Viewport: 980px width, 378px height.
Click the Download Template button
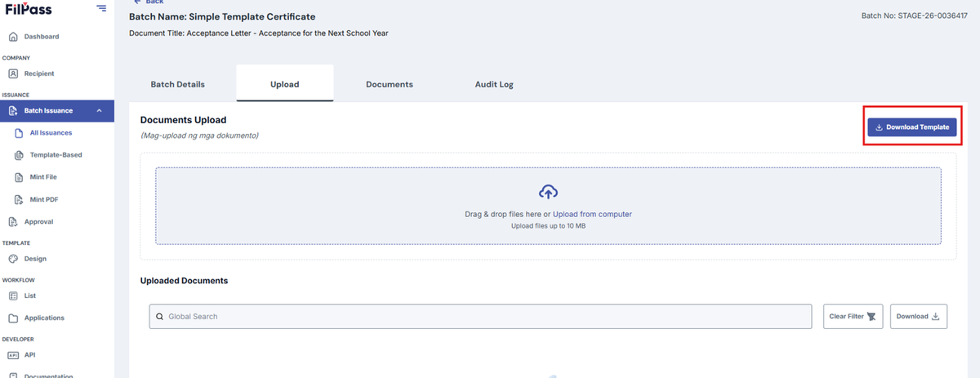911,127
